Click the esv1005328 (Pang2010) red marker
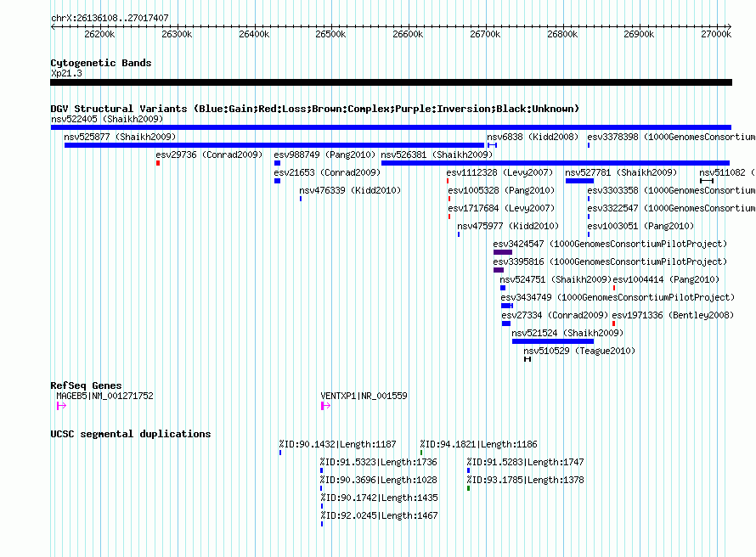 (x=449, y=199)
